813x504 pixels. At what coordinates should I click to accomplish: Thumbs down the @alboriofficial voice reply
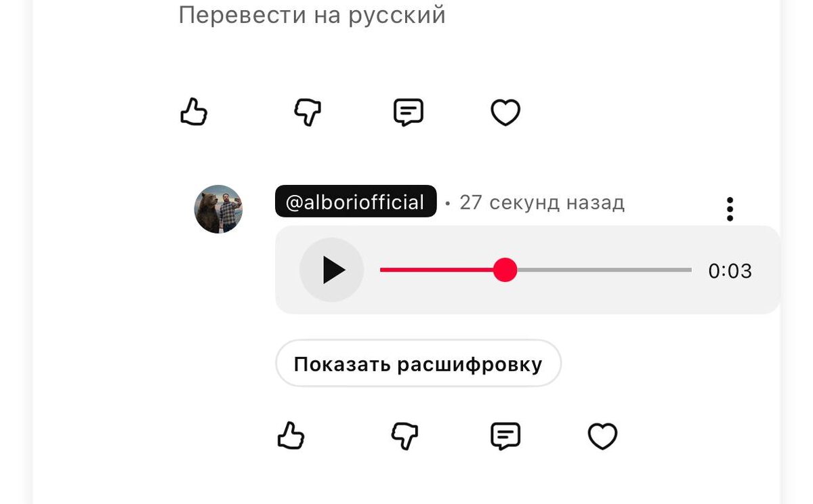tap(404, 436)
